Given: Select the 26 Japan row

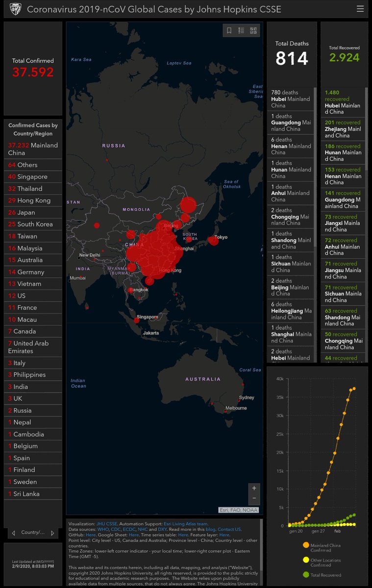Looking at the screenshot, I should point(33,213).
